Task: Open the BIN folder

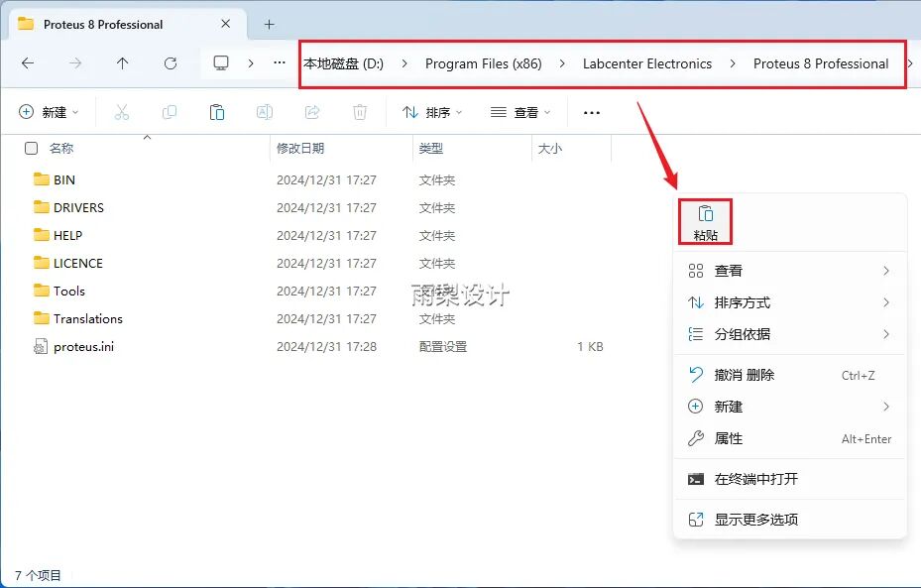Action: 63,179
